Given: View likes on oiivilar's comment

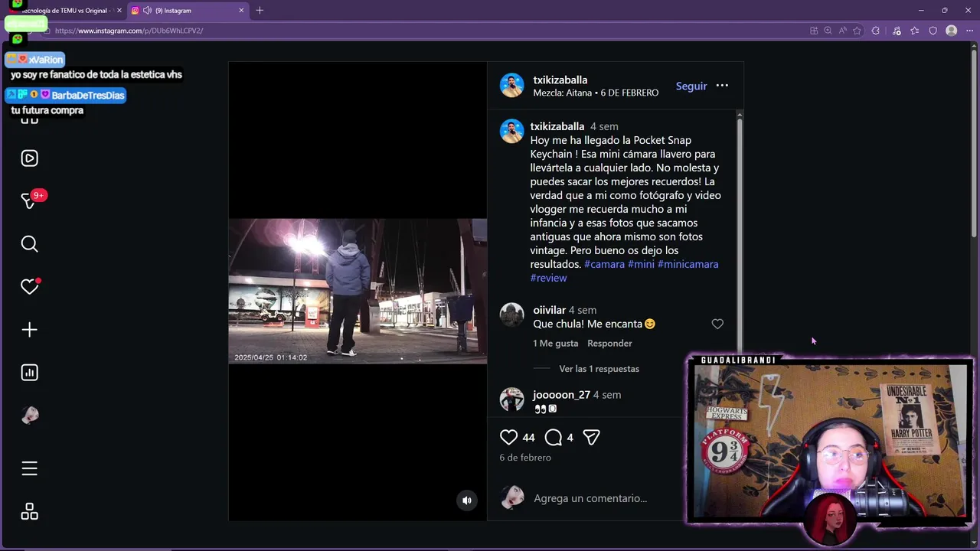Looking at the screenshot, I should (555, 344).
